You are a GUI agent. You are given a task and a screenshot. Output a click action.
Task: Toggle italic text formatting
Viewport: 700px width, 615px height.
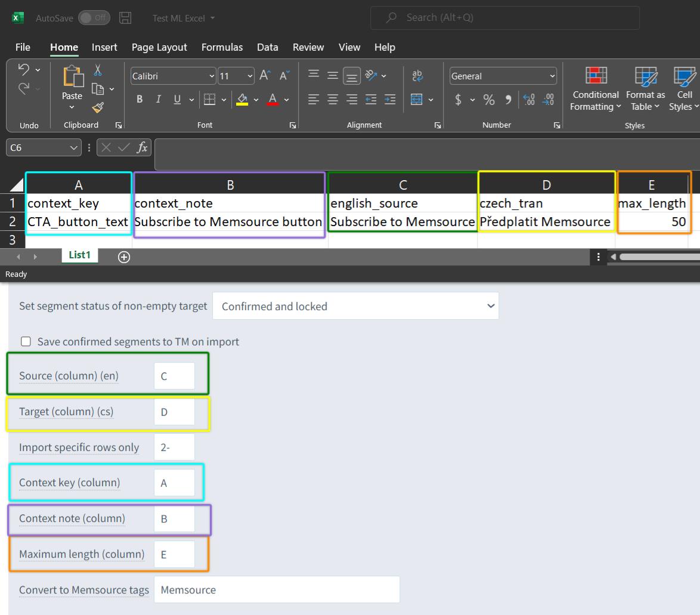(x=158, y=99)
